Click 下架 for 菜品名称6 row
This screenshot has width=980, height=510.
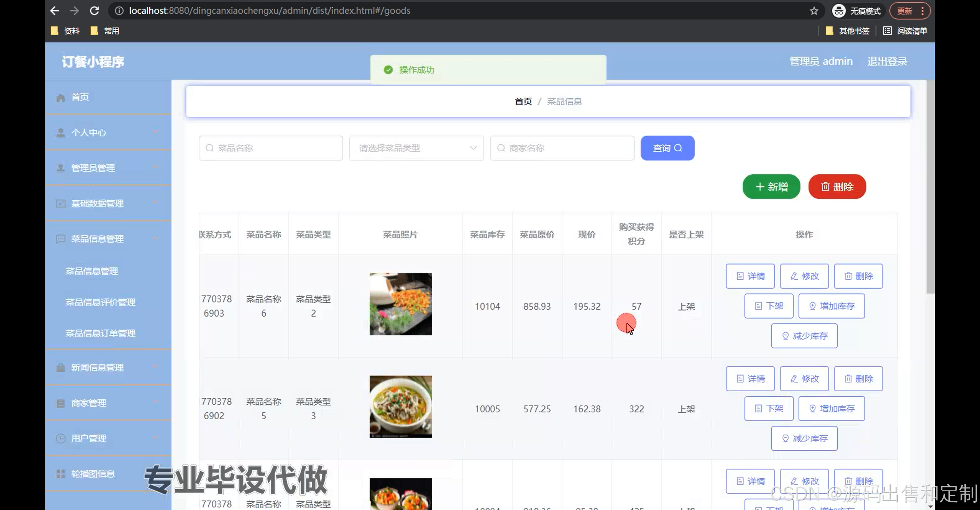pyautogui.click(x=769, y=306)
